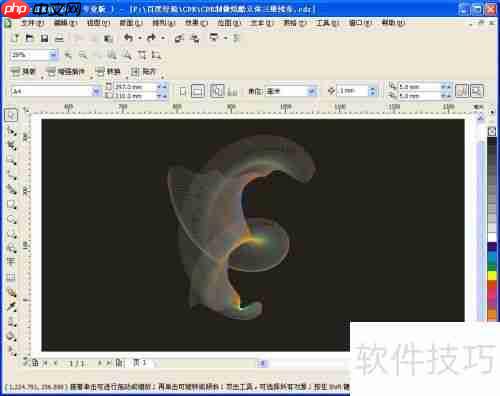
Task: Click the Redo arrow icon
Action: [x=151, y=38]
